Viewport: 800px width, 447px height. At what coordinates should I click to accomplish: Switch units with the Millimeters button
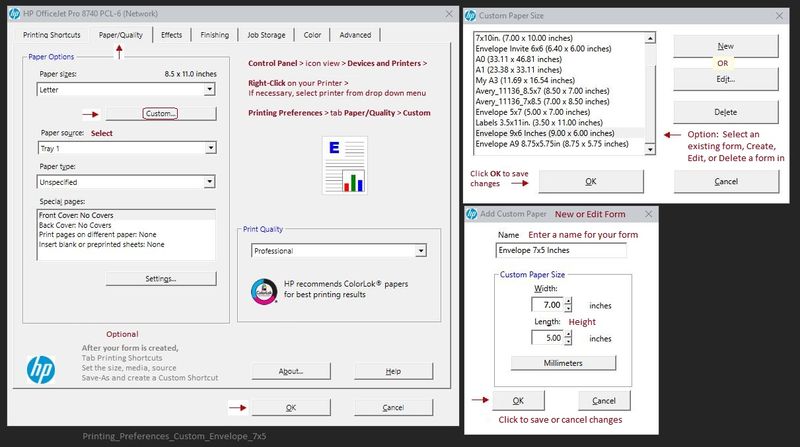click(563, 363)
